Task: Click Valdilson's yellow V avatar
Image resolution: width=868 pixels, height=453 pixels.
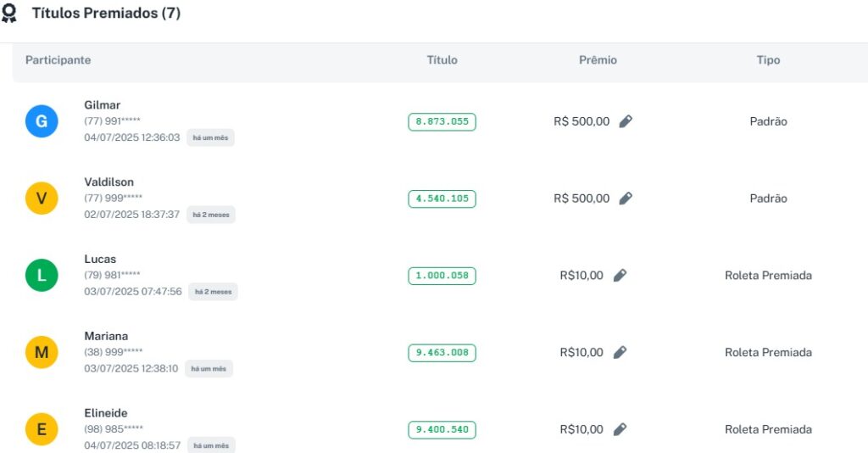Action: pyautogui.click(x=42, y=199)
